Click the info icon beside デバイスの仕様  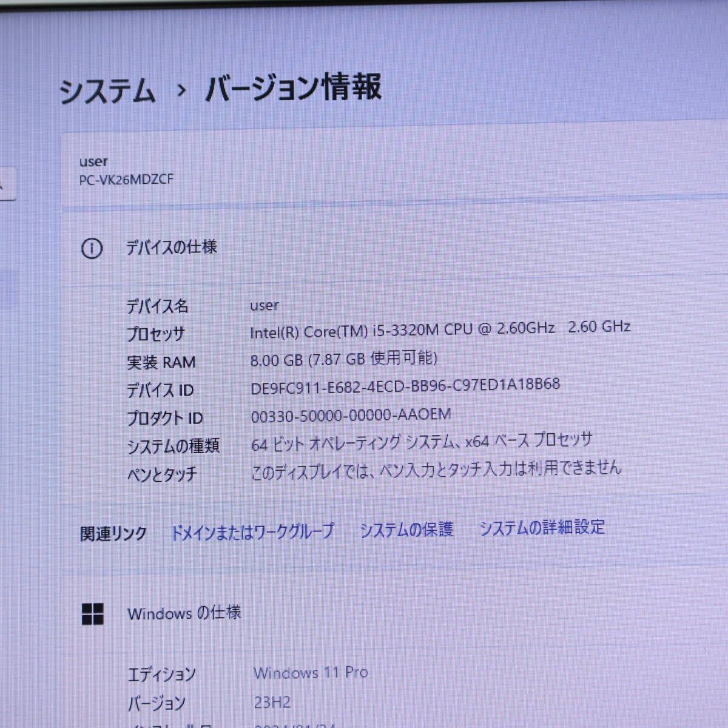click(92, 249)
